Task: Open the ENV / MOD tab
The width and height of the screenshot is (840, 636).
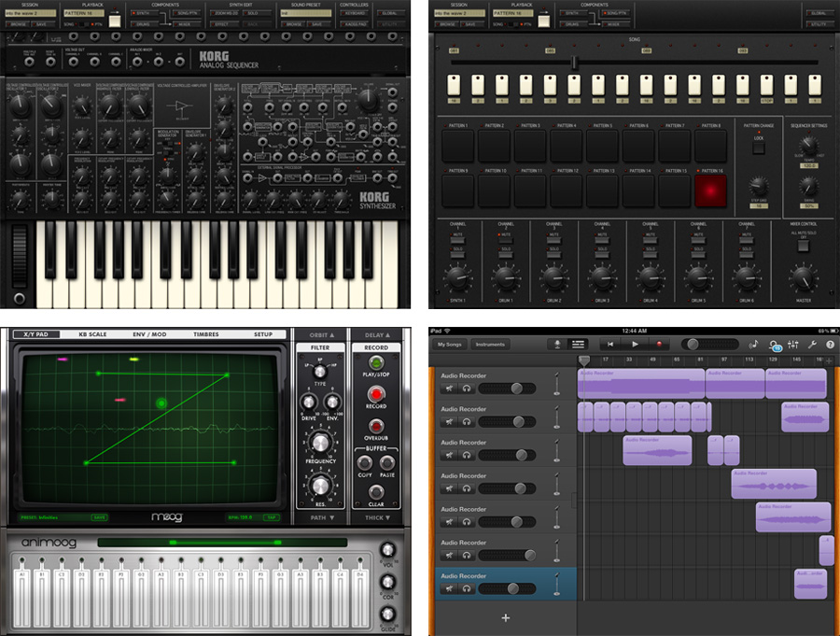Action: tap(149, 334)
